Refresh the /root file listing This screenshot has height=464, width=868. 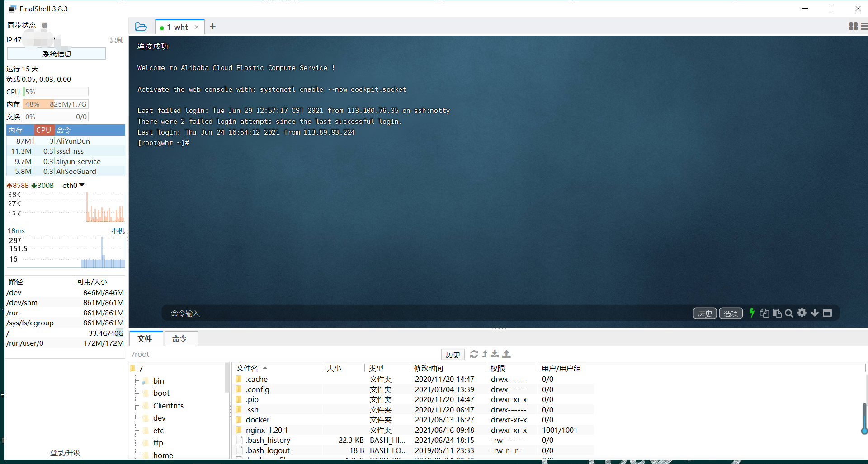coord(474,354)
